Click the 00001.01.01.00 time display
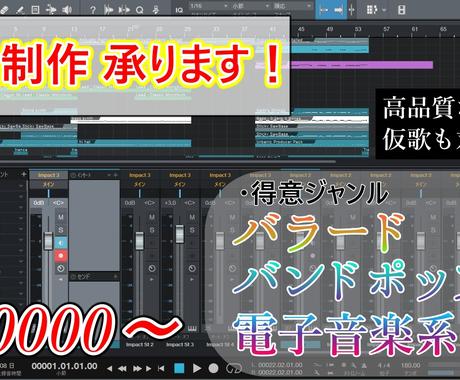 [64, 366]
